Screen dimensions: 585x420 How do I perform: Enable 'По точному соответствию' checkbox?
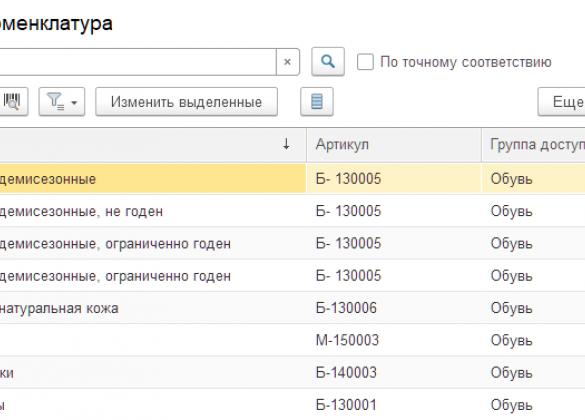coord(365,62)
